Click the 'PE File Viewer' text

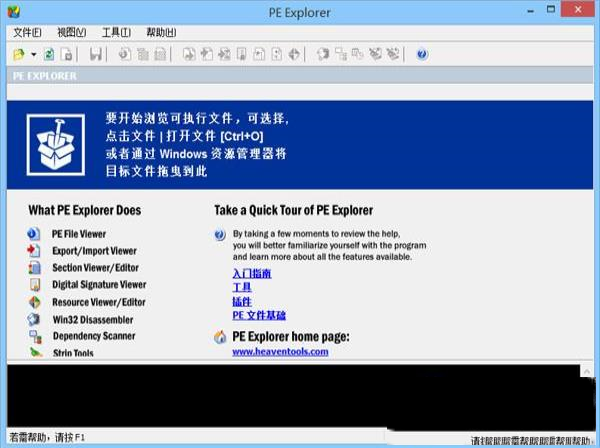coord(79,234)
